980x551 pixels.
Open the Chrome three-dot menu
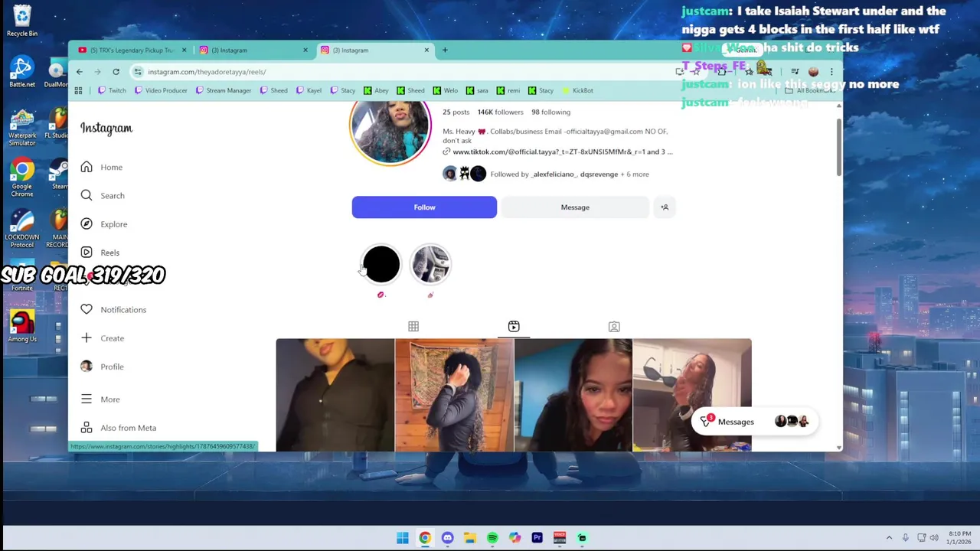coord(831,72)
